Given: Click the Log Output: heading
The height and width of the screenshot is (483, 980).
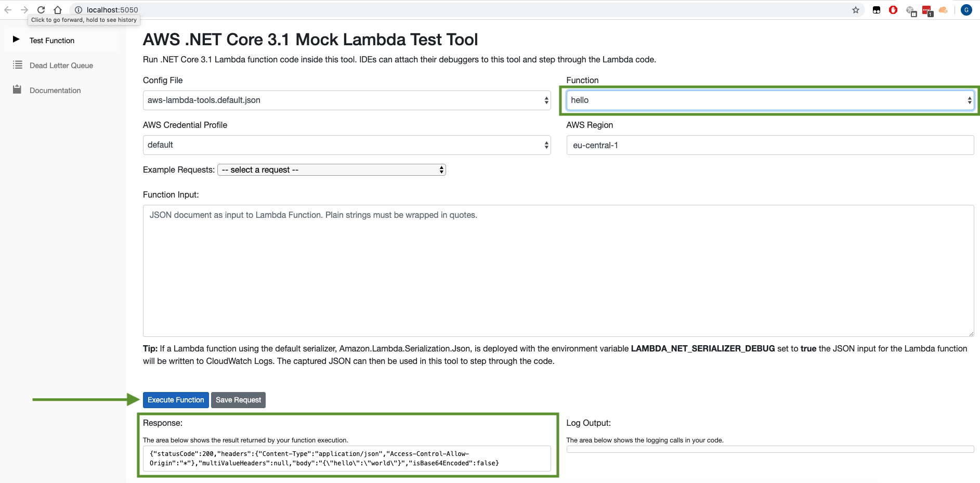Looking at the screenshot, I should [589, 423].
